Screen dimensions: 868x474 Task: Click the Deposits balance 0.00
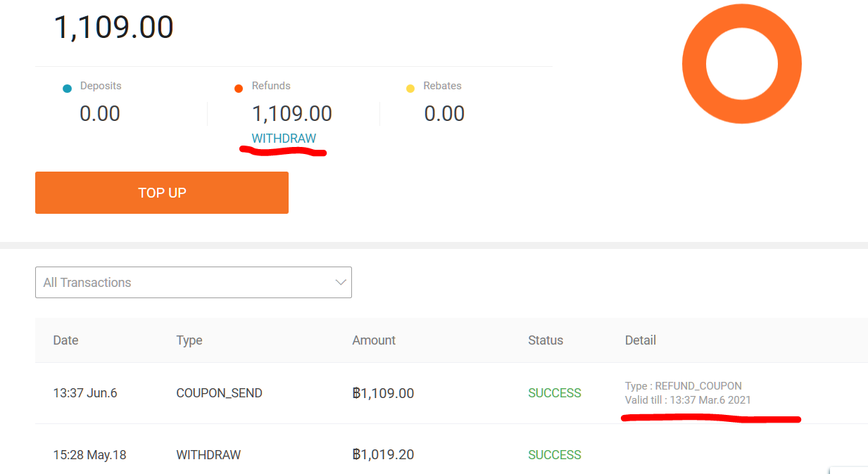(x=100, y=113)
